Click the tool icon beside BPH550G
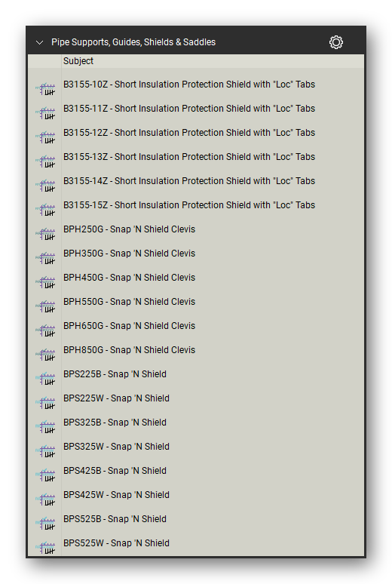Image resolution: width=392 pixels, height=584 pixels. click(45, 306)
